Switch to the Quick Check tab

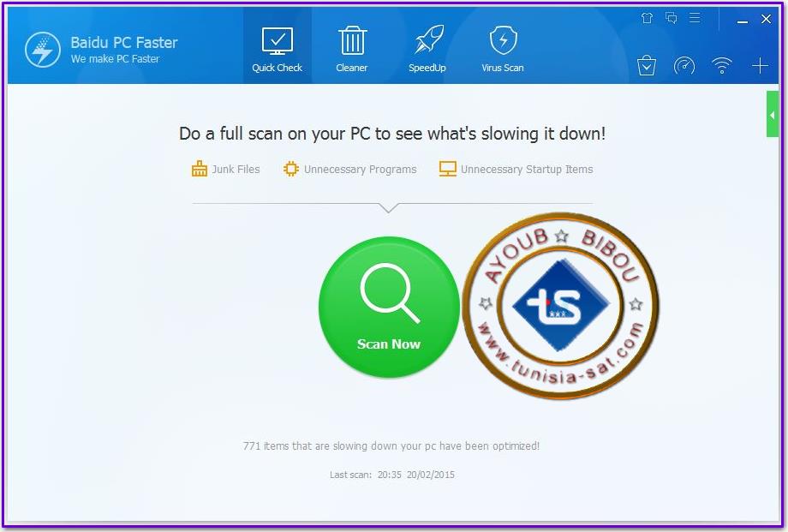pyautogui.click(x=277, y=49)
